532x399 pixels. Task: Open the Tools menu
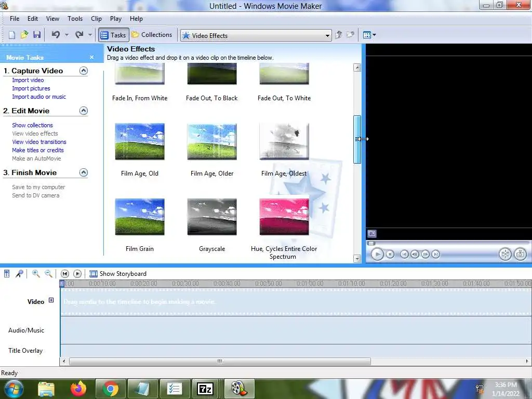[x=75, y=19]
